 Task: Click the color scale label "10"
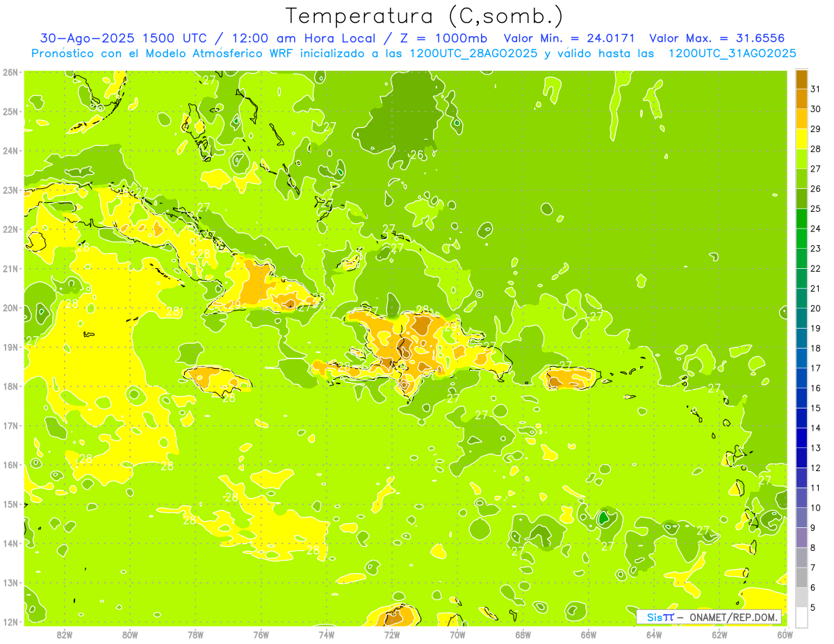click(815, 507)
